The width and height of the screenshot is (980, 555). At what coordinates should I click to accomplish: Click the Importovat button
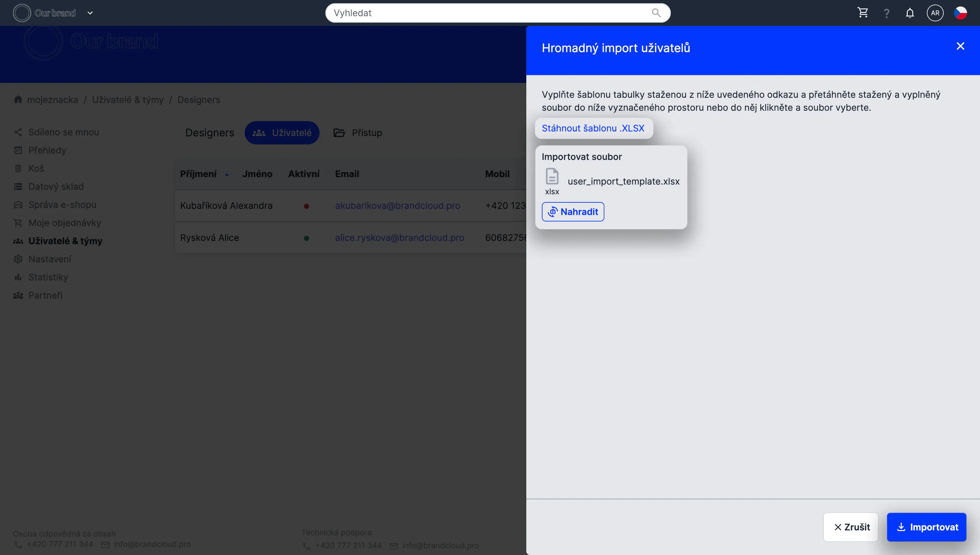tap(926, 527)
